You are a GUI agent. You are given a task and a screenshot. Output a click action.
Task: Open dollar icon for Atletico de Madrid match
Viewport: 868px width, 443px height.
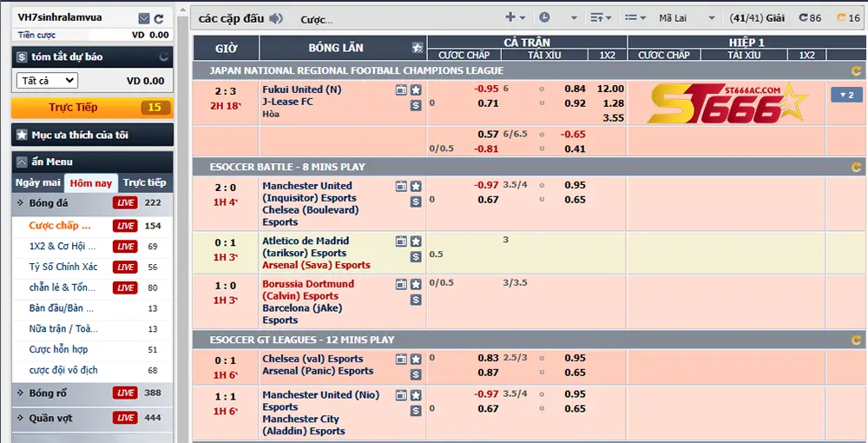coord(416,256)
